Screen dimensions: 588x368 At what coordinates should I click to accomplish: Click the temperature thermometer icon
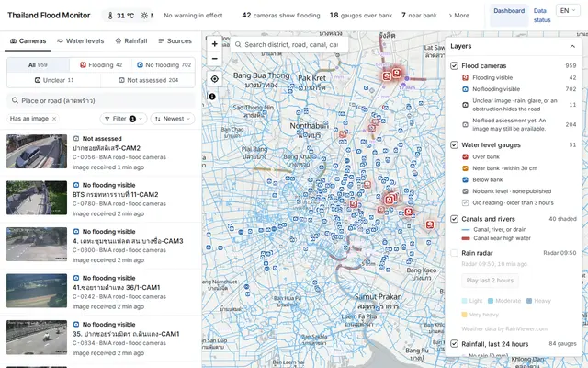pos(110,16)
